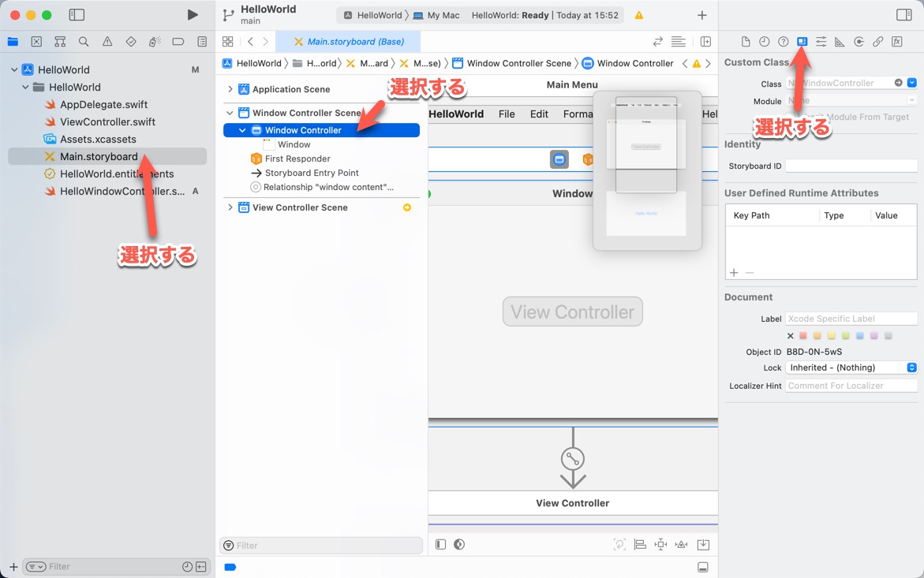
Task: Click HelloWorld in the Main Menu canvas
Action: [456, 114]
